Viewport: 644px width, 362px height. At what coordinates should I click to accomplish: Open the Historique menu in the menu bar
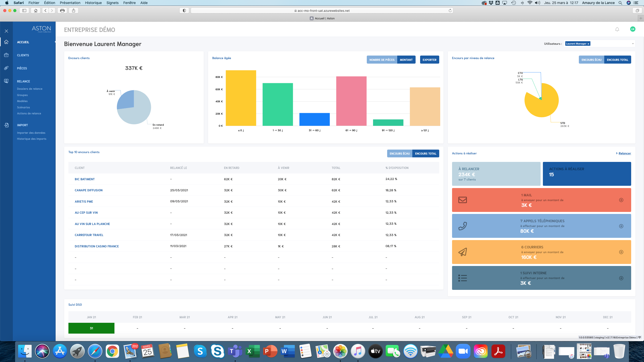click(x=93, y=3)
